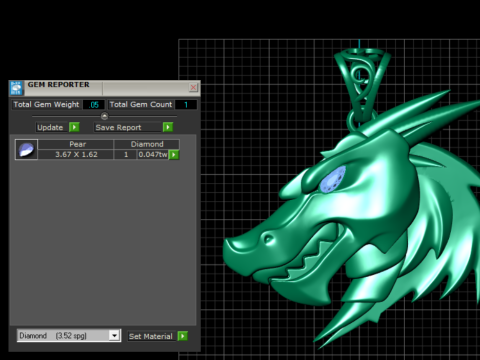Click the gem quantity cell 1
The image size is (480, 360).
coord(126,154)
